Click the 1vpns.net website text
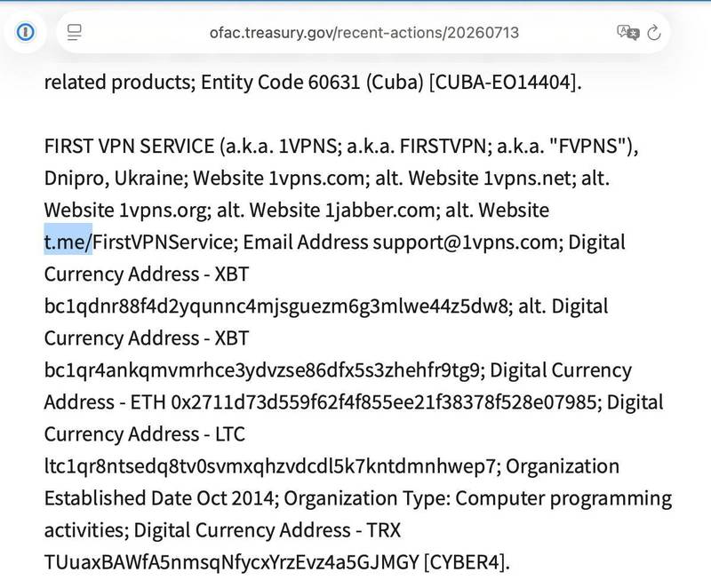 click(527, 178)
